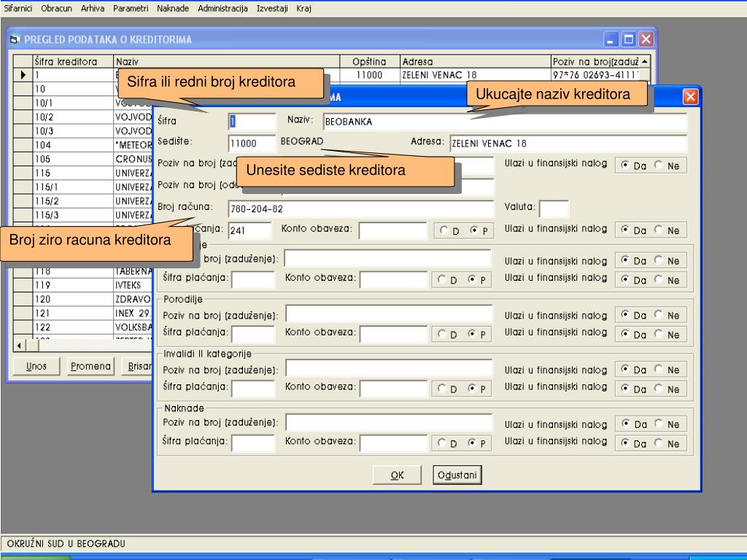The width and height of the screenshot is (747, 560).
Task: Click into the empty Valuta field
Action: point(554,209)
